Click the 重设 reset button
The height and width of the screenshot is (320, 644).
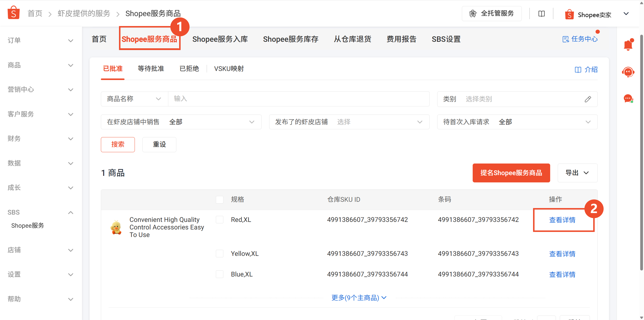click(159, 144)
